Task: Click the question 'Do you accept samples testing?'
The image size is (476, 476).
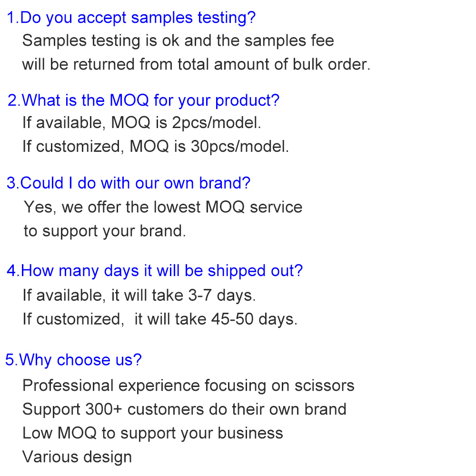Action: click(x=131, y=18)
